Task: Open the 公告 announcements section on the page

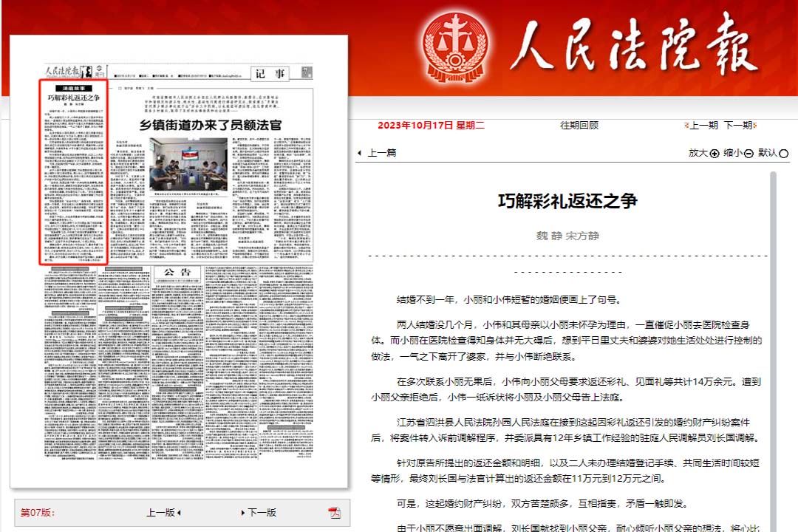Action: click(177, 272)
